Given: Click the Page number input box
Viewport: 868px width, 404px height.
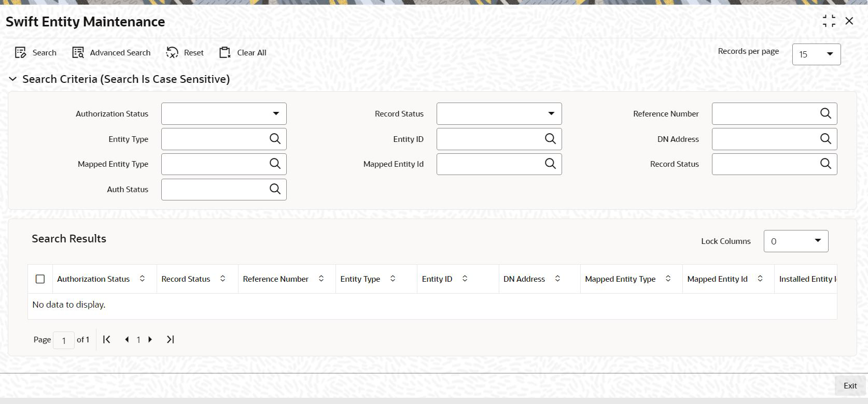Looking at the screenshot, I should [64, 340].
